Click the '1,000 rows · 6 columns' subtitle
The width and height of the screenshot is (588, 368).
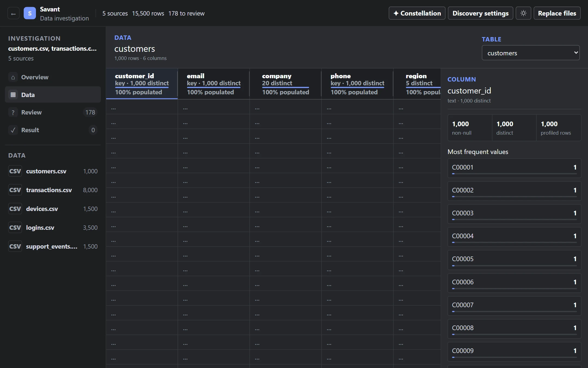pos(140,58)
